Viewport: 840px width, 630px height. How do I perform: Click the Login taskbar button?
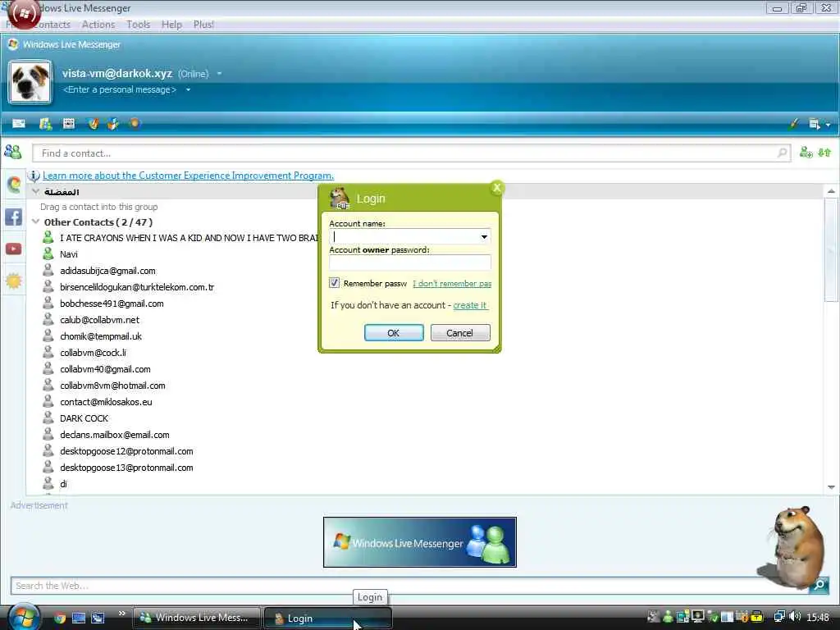[328, 619]
